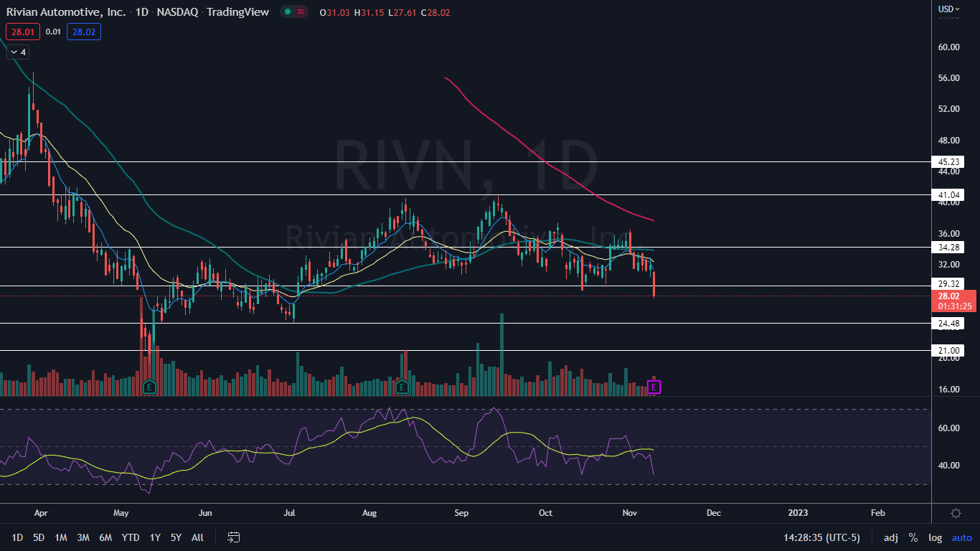Toggle the log scale option

click(936, 537)
